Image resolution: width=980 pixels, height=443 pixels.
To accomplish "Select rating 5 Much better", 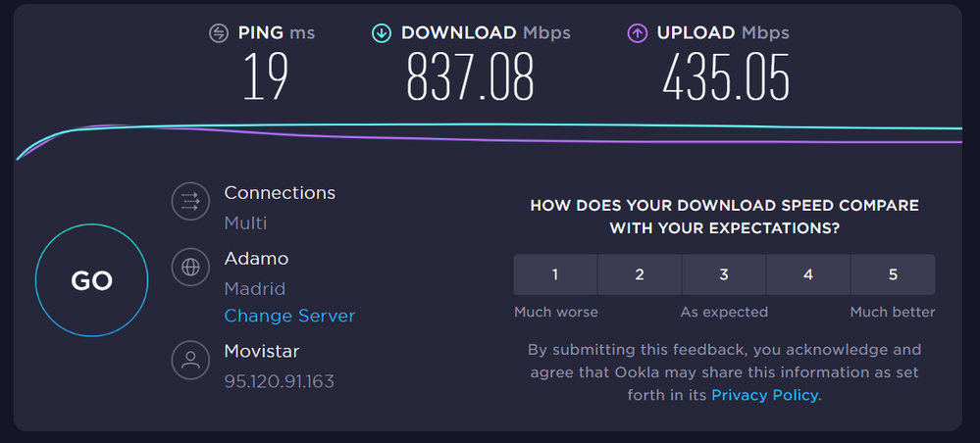I will point(893,274).
